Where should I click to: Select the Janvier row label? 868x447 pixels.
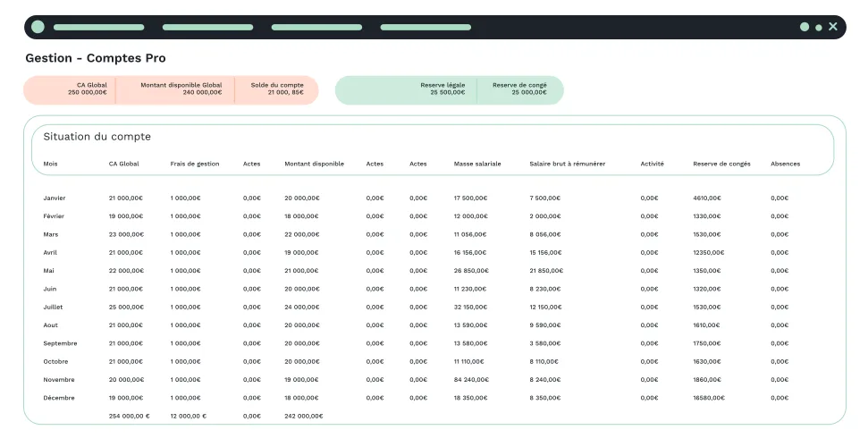pos(55,198)
